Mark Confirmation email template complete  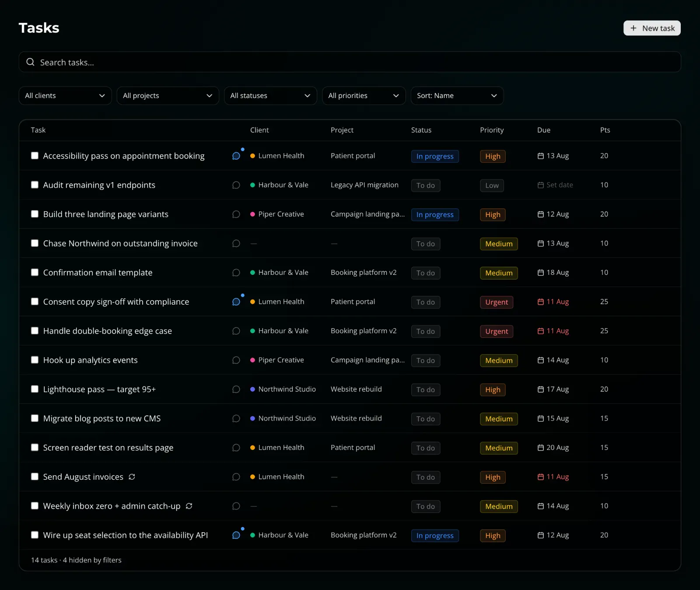click(35, 272)
